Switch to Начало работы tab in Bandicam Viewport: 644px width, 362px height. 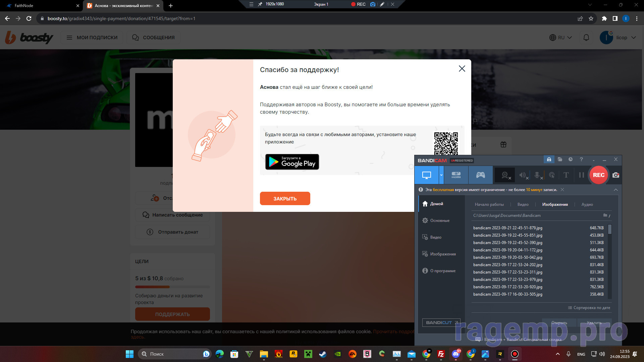pyautogui.click(x=489, y=204)
